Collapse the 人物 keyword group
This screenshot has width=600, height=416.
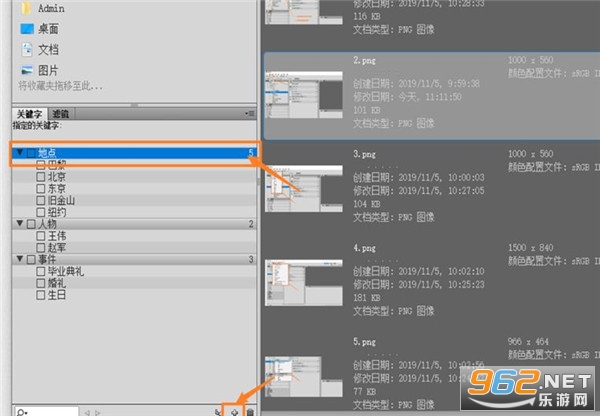[x=20, y=223]
